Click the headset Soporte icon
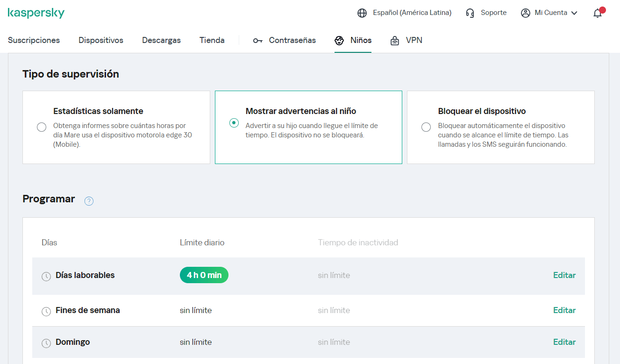This screenshot has height=364, width=620. point(470,13)
